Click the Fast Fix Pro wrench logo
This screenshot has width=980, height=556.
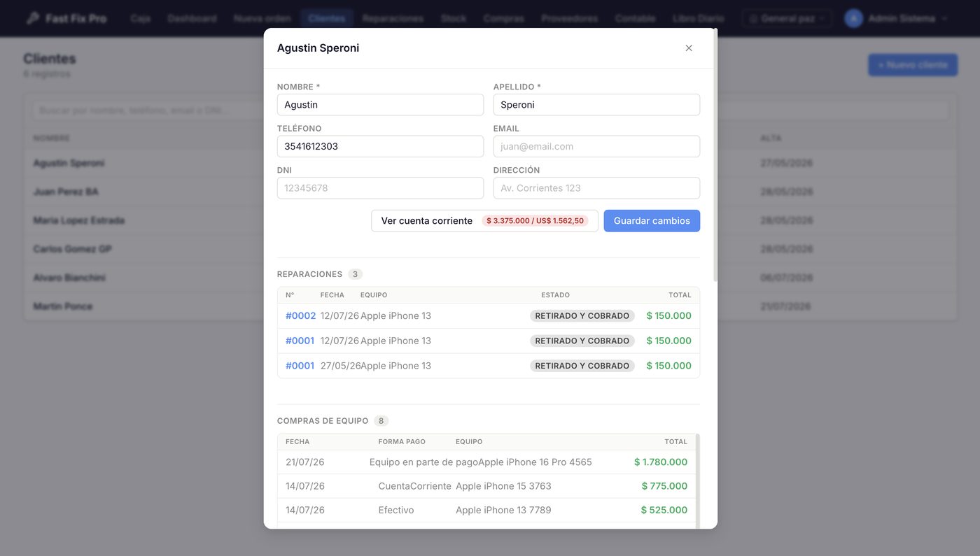click(32, 18)
